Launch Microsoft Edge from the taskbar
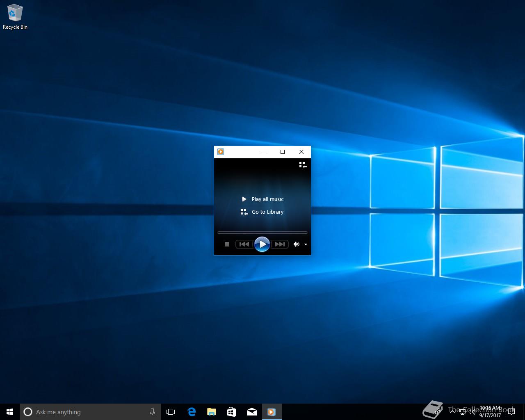Screen dimensions: 525x420 click(x=191, y=412)
